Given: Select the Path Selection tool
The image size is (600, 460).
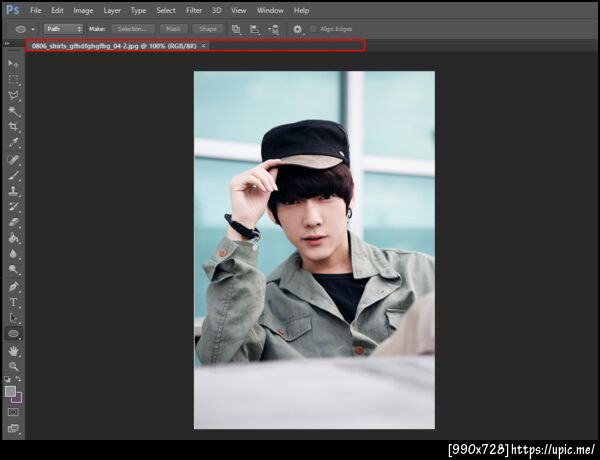Looking at the screenshot, I should 13,318.
